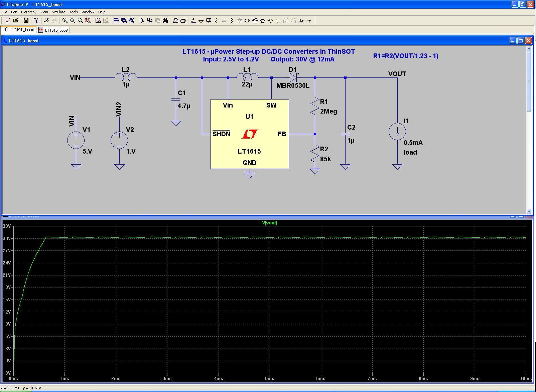Click the zoom in magnifier icon
Image resolution: width=536 pixels, height=392 pixels.
pyautogui.click(x=65, y=21)
